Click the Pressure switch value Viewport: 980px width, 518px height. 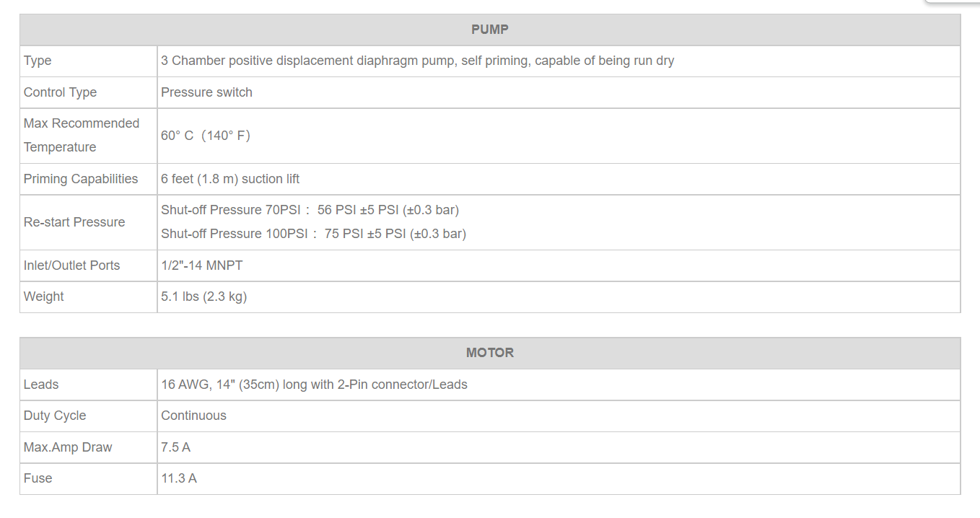(206, 92)
